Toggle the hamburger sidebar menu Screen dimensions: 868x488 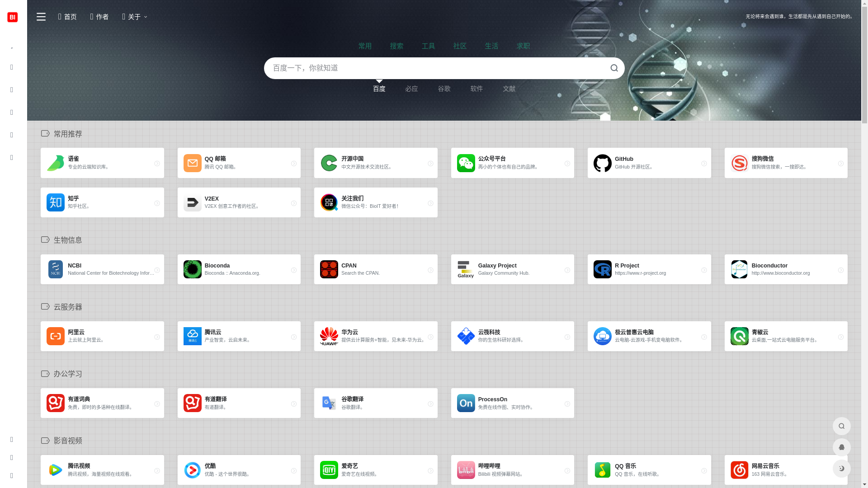pos(41,17)
